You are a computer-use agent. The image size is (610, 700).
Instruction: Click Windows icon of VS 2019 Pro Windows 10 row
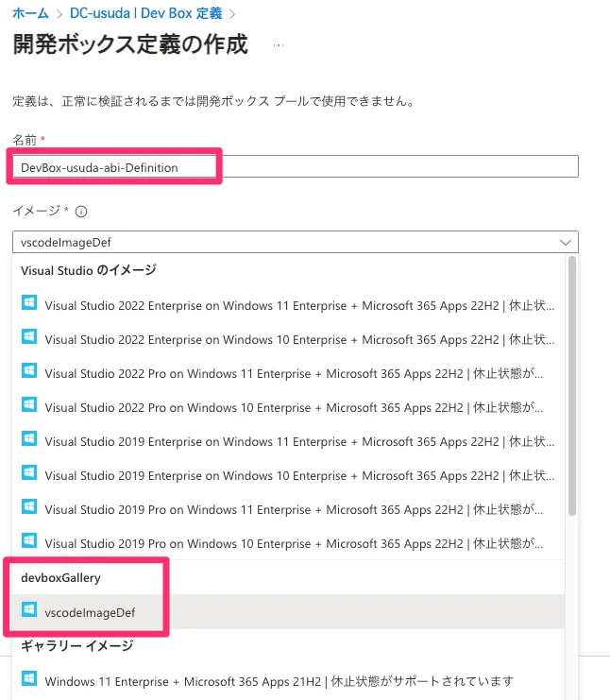29,540
